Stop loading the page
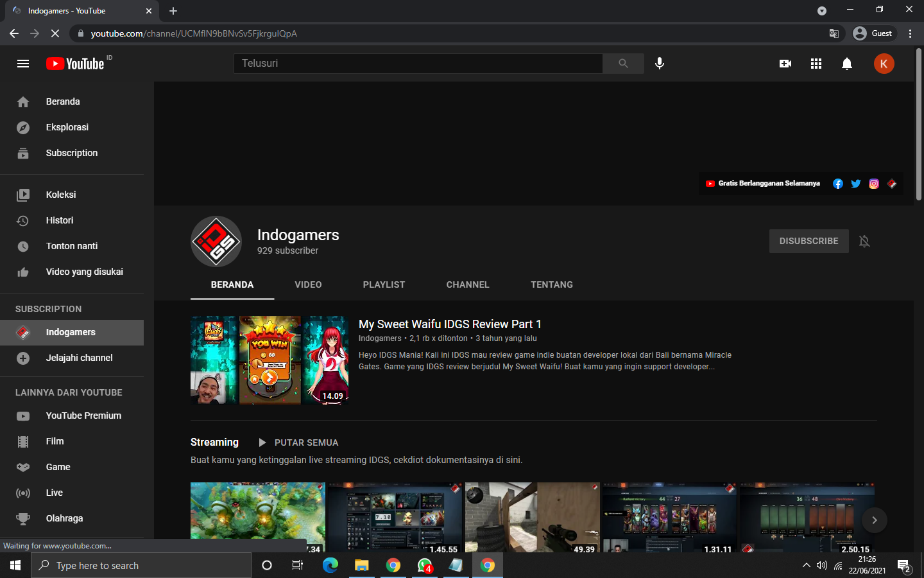 55,33
